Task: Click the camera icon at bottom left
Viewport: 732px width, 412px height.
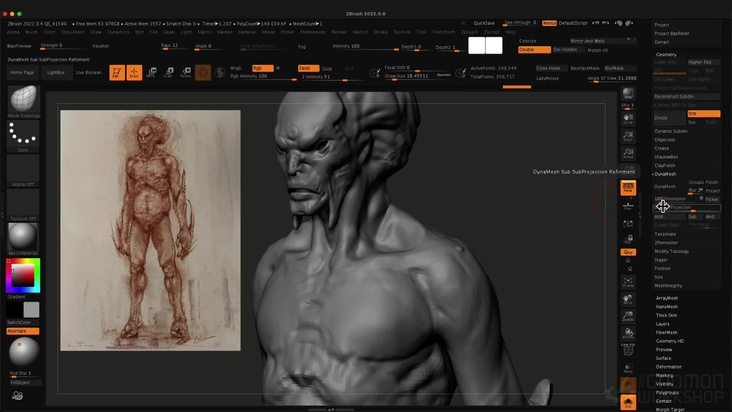Action: [x=18, y=396]
